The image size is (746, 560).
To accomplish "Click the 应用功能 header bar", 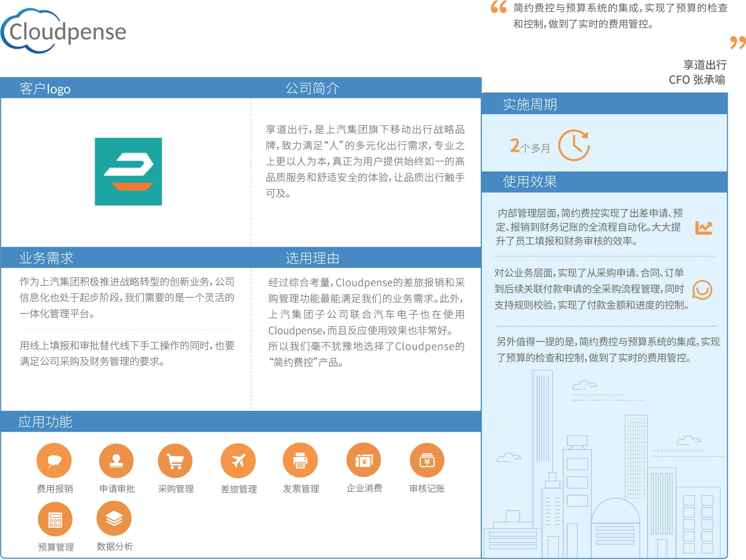I will tap(241, 421).
